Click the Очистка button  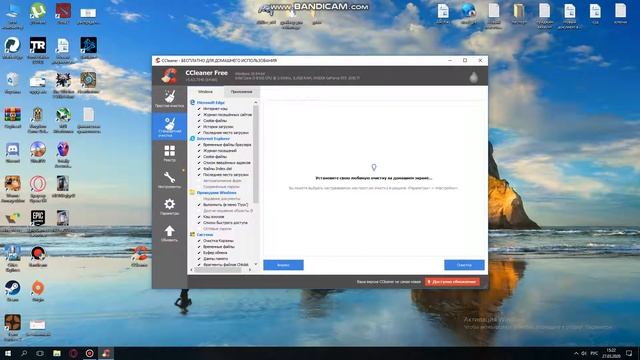[464, 265]
